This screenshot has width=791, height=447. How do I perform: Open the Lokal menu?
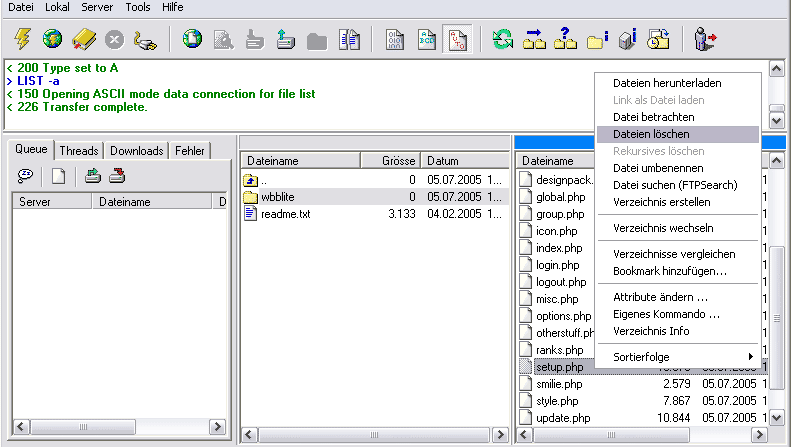click(x=57, y=7)
